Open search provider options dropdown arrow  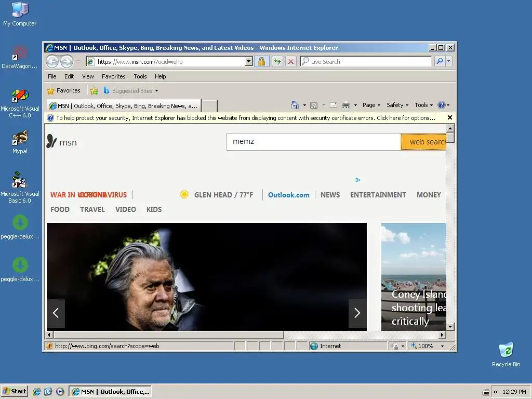[448, 61]
